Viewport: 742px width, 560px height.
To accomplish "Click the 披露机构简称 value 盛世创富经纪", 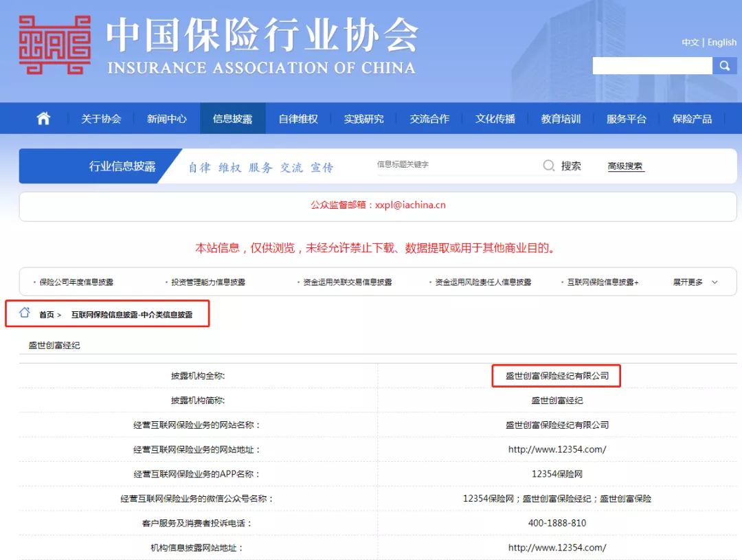I will click(x=557, y=401).
